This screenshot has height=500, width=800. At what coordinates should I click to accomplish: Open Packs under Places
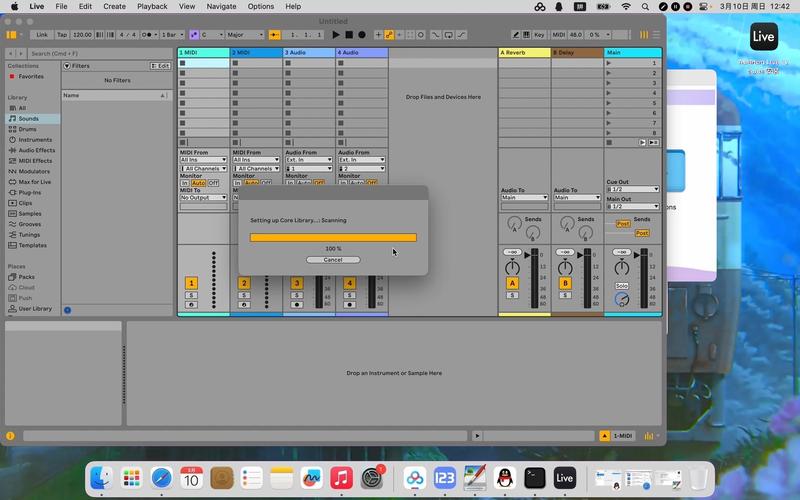coord(27,277)
